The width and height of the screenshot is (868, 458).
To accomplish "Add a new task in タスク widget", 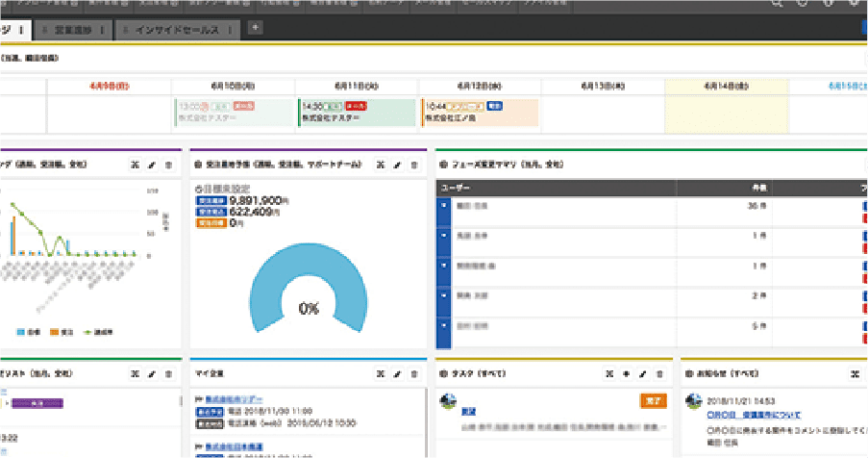I will pos(626,372).
